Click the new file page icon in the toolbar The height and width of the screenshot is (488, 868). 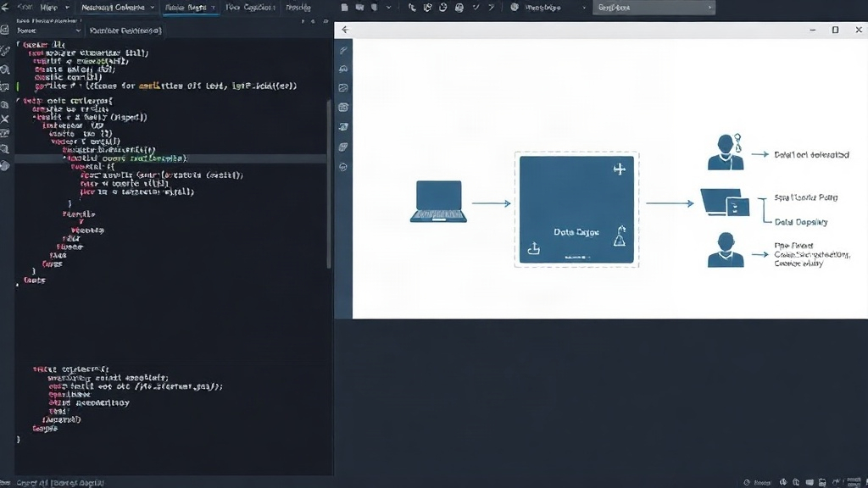[x=344, y=7]
